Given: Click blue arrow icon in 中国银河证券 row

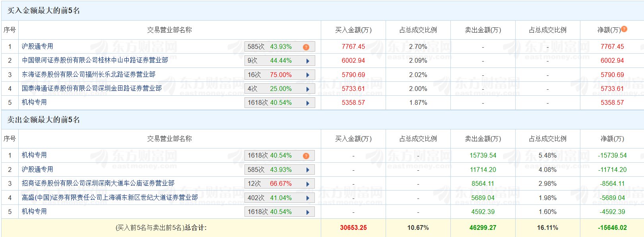Looking at the screenshot, I should 308,61.
